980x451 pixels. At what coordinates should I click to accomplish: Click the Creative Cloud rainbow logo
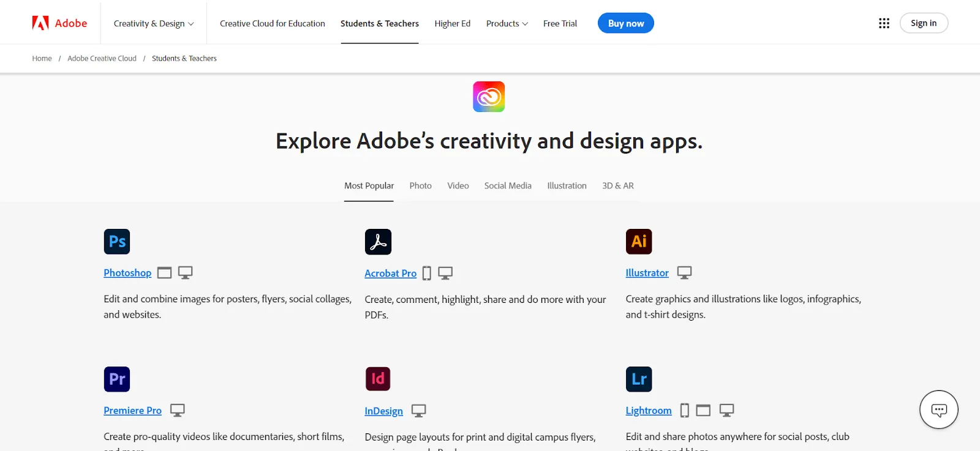tap(489, 97)
